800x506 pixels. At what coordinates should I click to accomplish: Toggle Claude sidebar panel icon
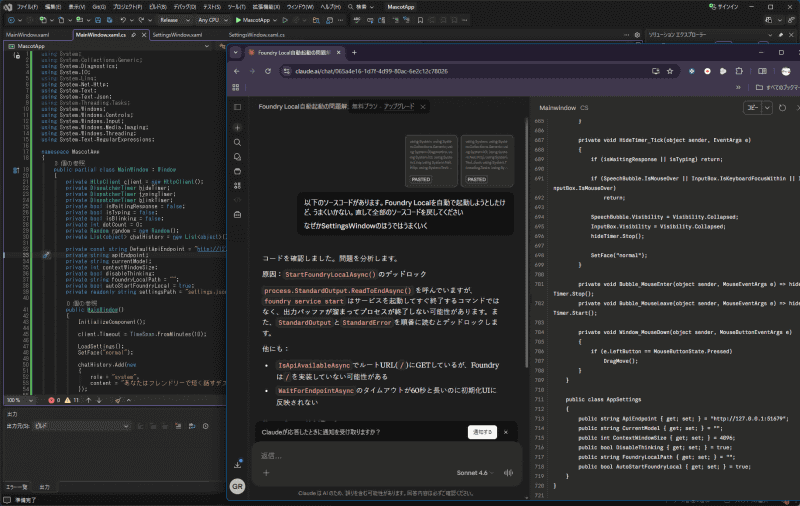click(x=237, y=107)
